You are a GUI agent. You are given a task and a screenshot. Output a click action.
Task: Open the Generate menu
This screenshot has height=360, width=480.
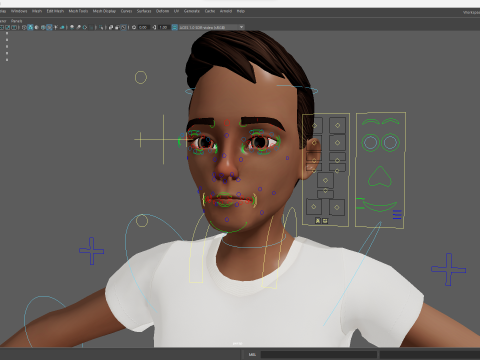(x=192, y=11)
